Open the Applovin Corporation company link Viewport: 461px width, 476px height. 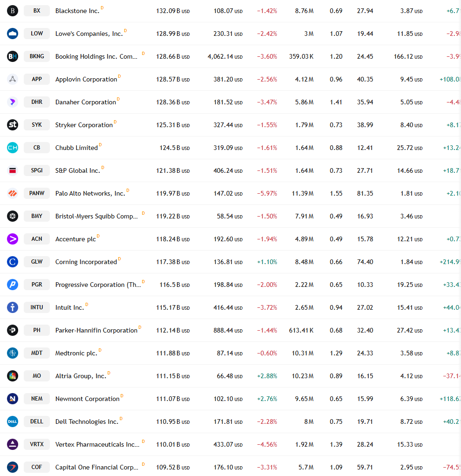(86, 80)
